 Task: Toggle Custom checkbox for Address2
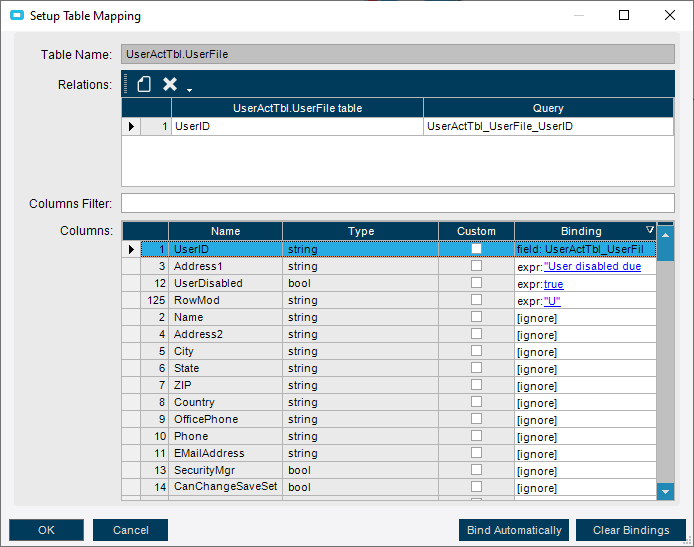(476, 333)
